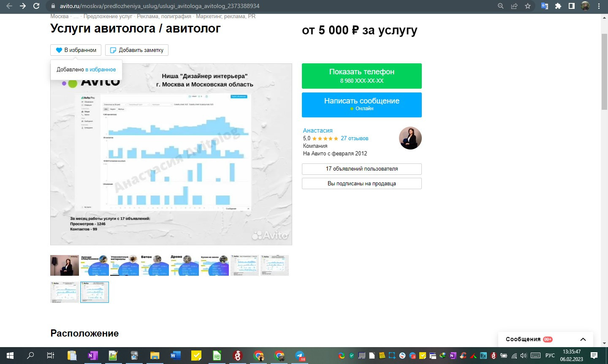Switch the 'РУС' input language
Viewport: 608px width, 364px height.
tap(550, 356)
